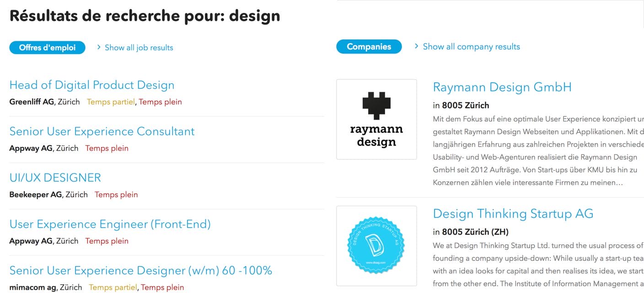Open the Raymann Design GmbH company page
Screen dimensions: 644x293
502,87
